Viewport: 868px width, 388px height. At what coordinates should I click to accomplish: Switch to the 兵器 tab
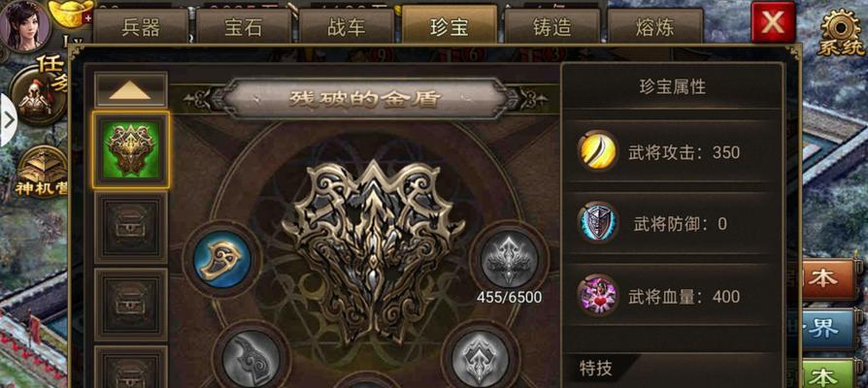(141, 26)
